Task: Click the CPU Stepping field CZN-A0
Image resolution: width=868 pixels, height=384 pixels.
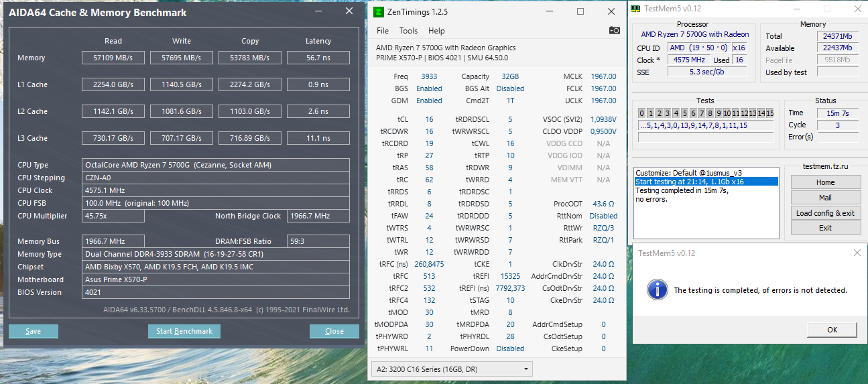Action: tap(216, 178)
